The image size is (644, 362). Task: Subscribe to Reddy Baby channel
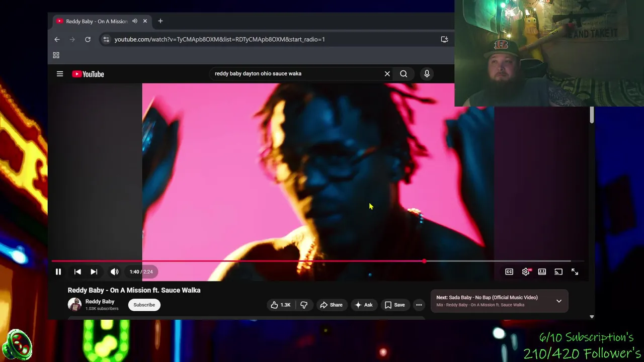(x=144, y=305)
